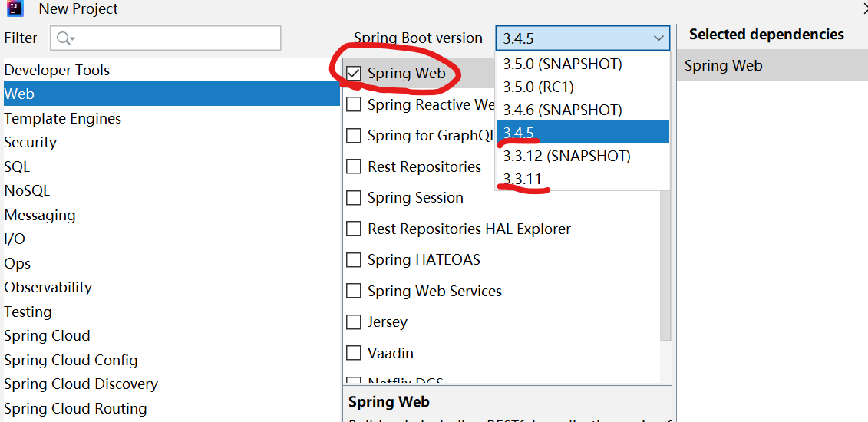Select the Spring Cloud Discovery category
The height and width of the screenshot is (422, 868).
click(172, 384)
